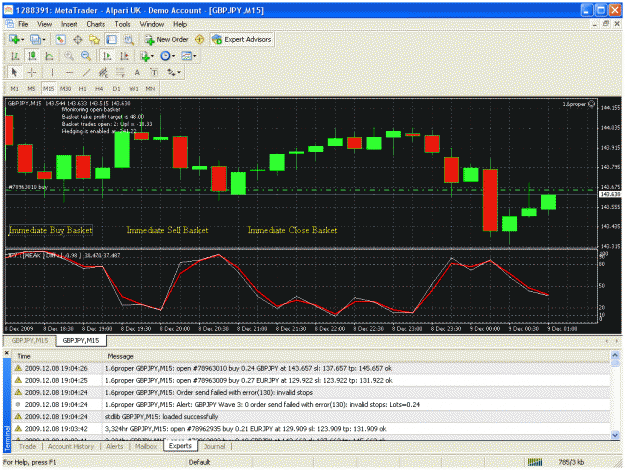Select the crosshair tool
This screenshot has height=470, width=625.
coord(32,73)
